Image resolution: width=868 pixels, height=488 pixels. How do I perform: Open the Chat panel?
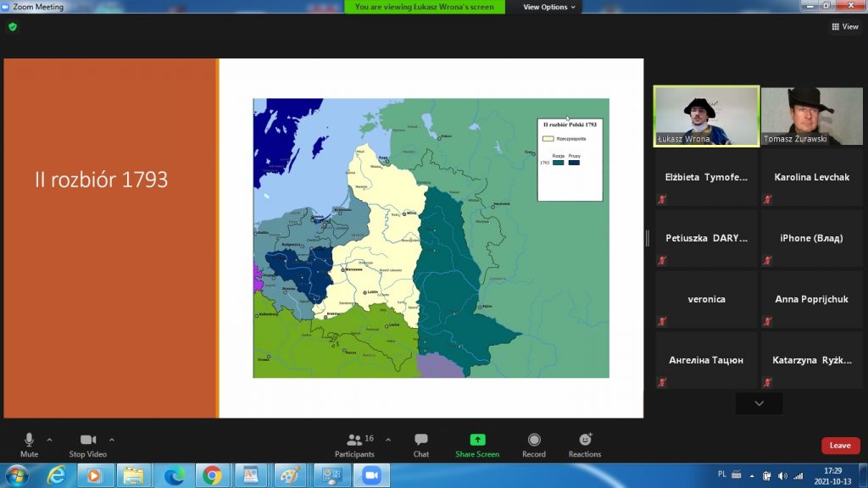point(420,444)
